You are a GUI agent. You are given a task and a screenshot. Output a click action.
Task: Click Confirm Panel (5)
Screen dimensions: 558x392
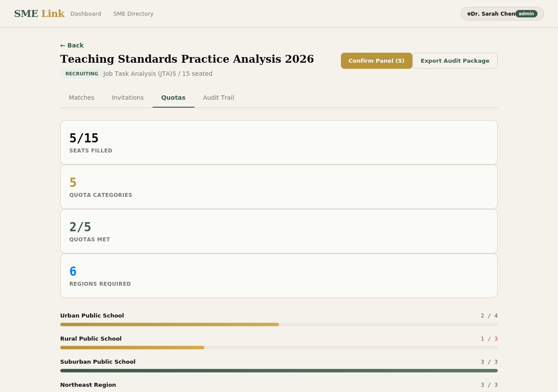coord(376,61)
